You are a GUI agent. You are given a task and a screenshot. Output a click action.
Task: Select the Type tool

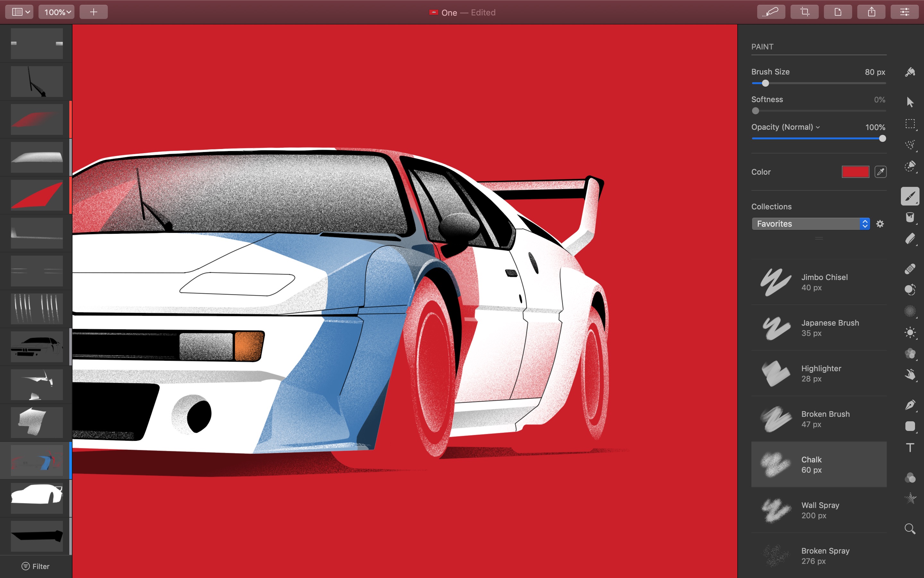(910, 447)
